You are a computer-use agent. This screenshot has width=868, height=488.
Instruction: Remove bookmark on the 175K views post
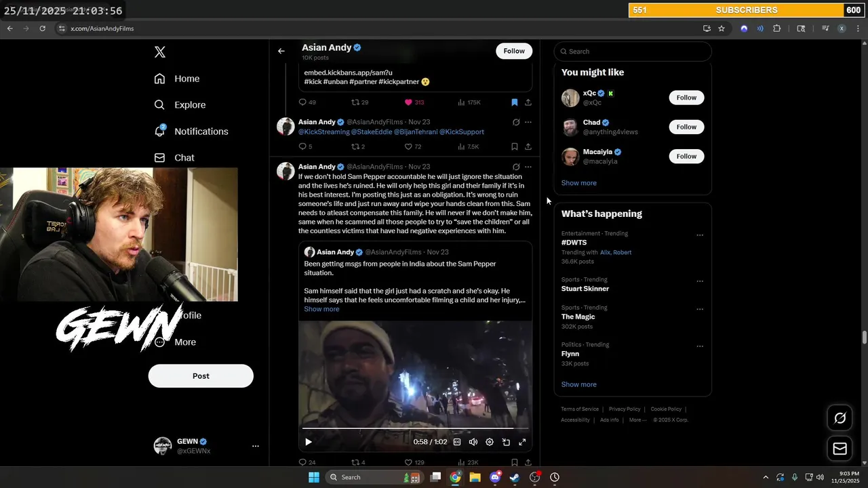(514, 102)
